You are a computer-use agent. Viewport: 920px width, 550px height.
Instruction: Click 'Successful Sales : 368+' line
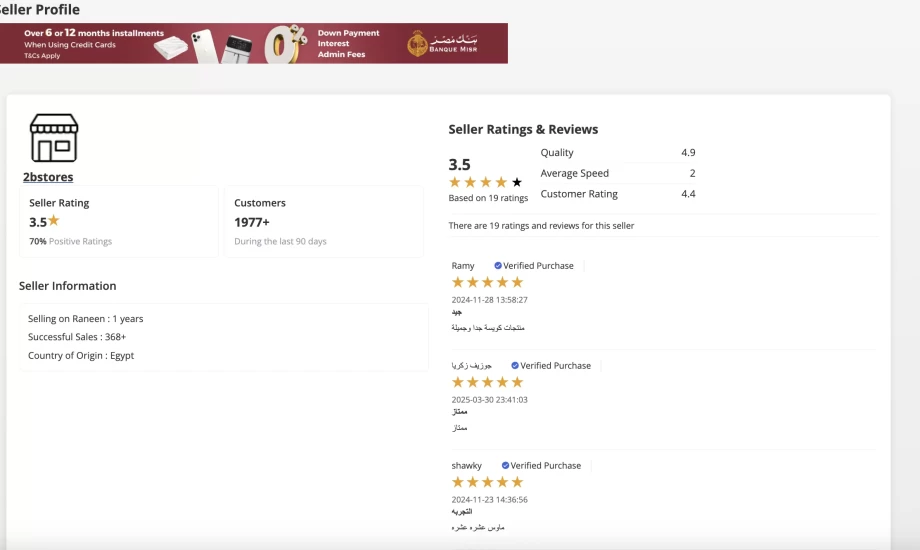click(x=77, y=337)
